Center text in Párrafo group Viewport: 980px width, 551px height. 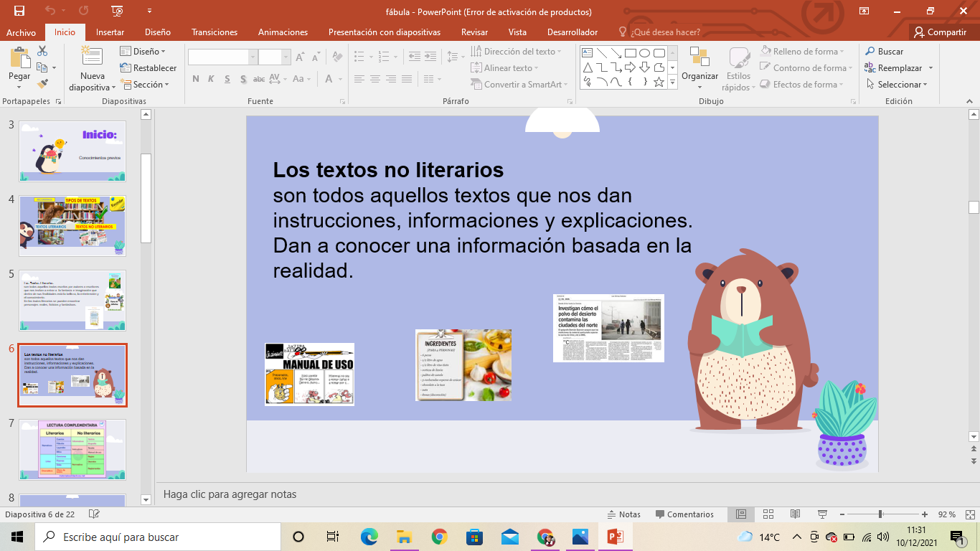(375, 79)
